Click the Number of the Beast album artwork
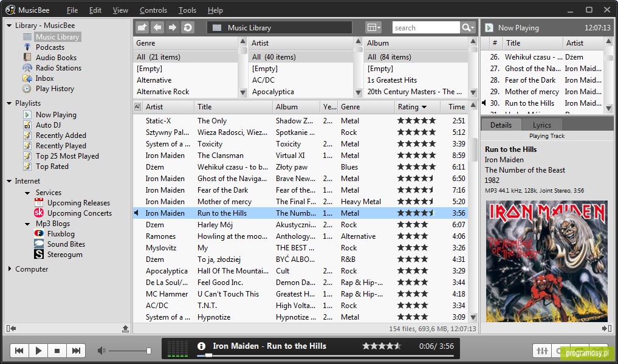618x364 pixels. (x=547, y=261)
